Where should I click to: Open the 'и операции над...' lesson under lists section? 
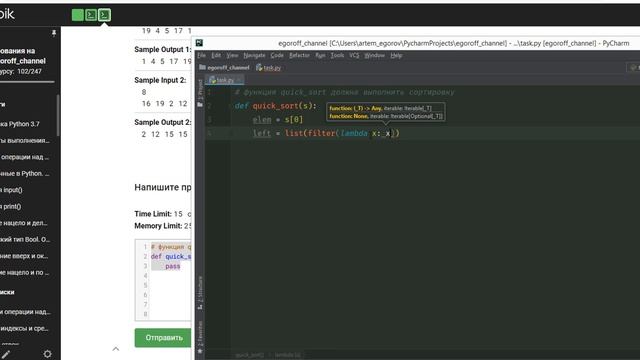[x=25, y=312]
